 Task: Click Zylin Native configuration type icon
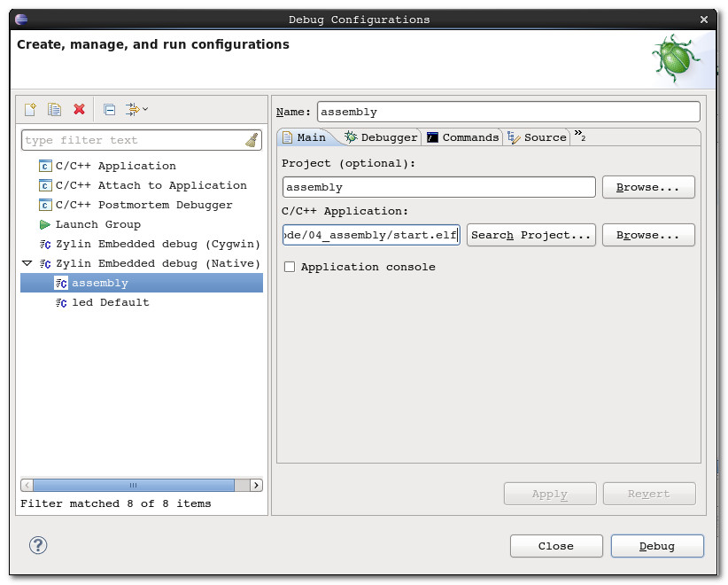[45, 264]
